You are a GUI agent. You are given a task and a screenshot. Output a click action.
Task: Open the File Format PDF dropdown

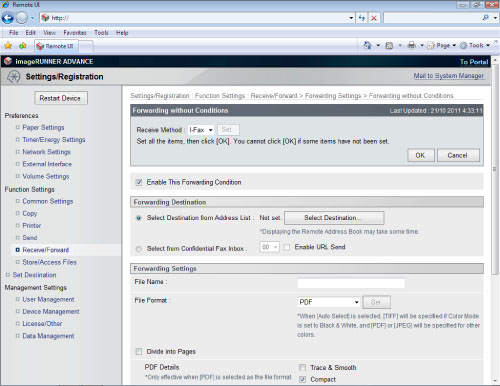click(329, 302)
